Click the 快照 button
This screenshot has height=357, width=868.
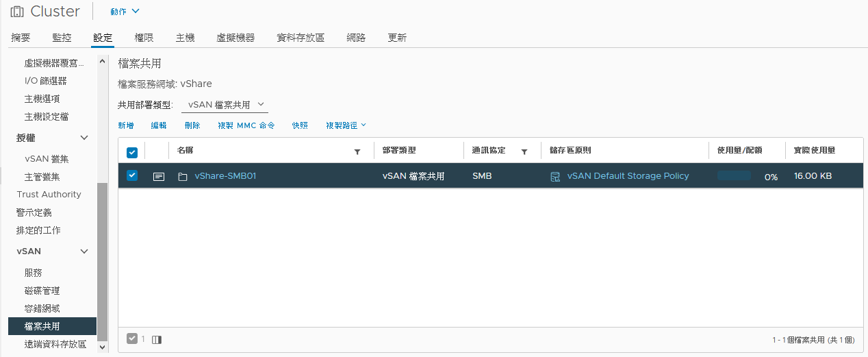[x=300, y=125]
